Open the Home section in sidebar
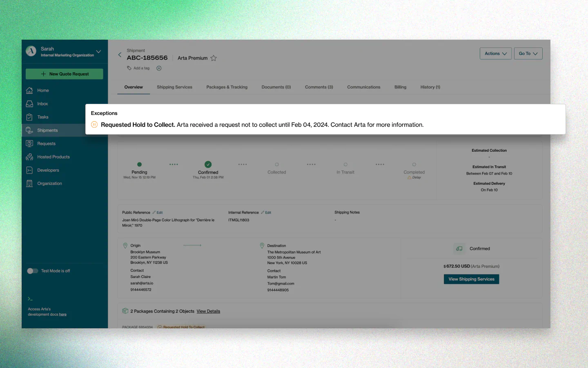 click(x=42, y=90)
